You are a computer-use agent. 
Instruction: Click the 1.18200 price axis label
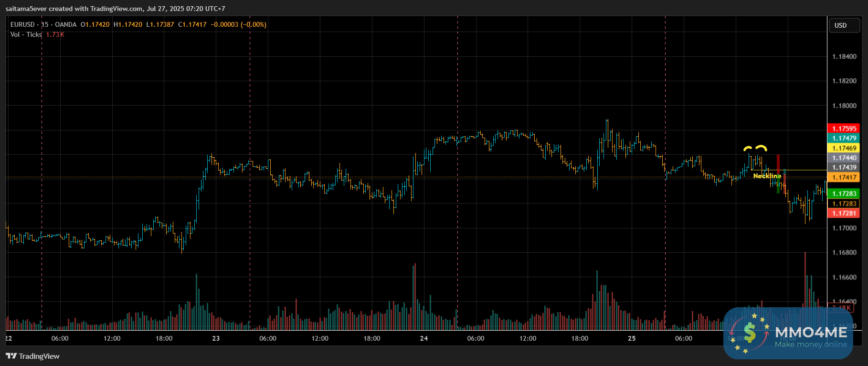pos(844,81)
